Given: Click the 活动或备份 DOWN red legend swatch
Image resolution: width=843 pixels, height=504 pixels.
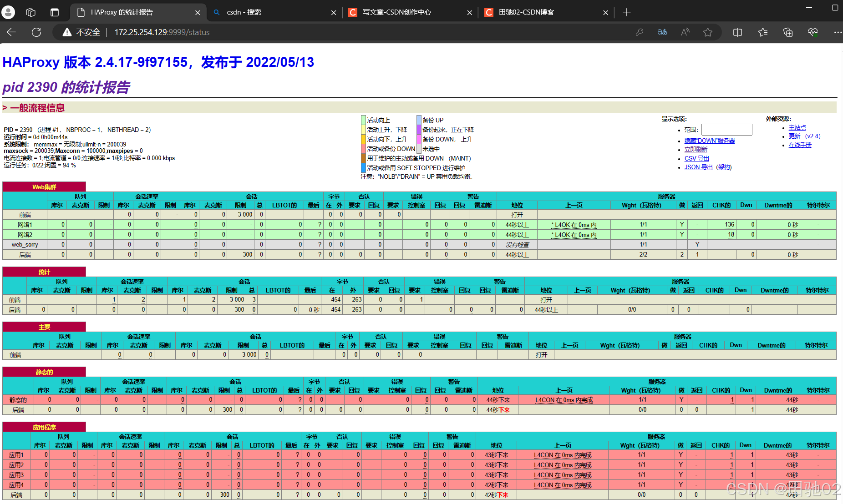Looking at the screenshot, I should pyautogui.click(x=363, y=149).
